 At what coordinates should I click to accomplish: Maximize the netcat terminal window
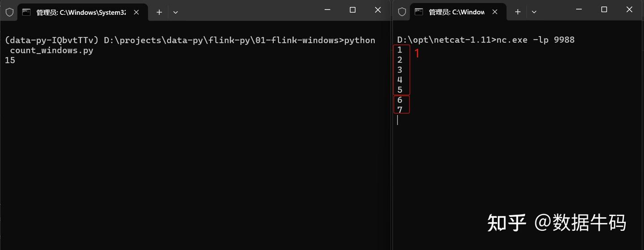pyautogui.click(x=604, y=10)
